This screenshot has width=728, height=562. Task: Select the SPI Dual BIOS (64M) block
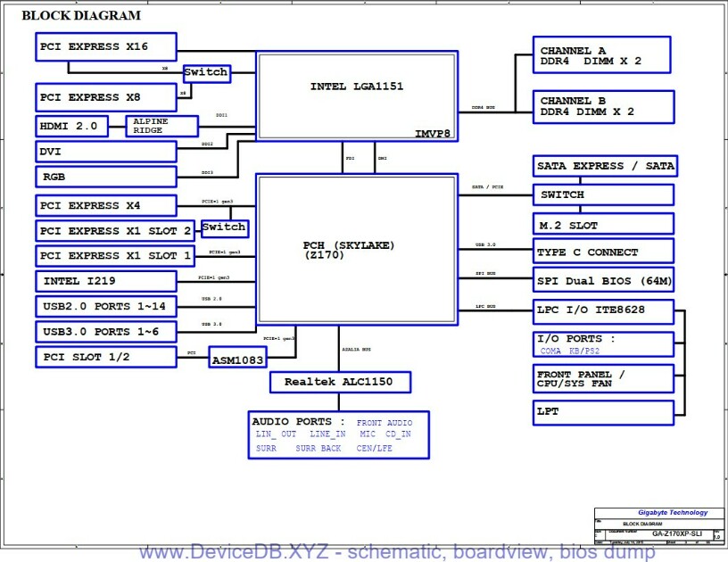pyautogui.click(x=603, y=280)
